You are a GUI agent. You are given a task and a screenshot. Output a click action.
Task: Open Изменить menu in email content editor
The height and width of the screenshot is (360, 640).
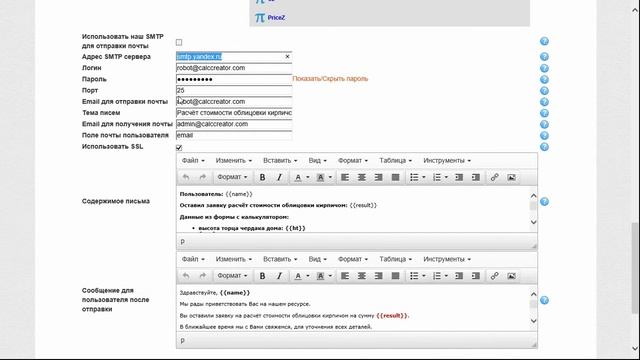pyautogui.click(x=233, y=160)
